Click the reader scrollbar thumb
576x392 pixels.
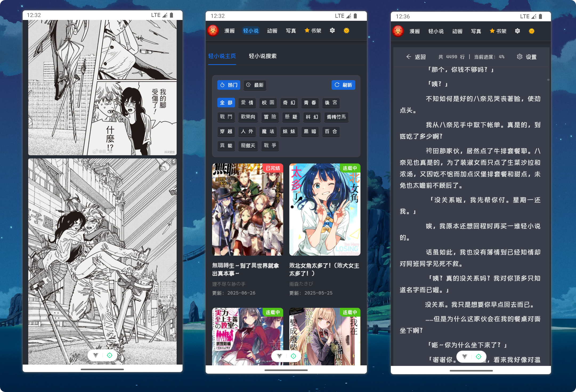(548, 80)
